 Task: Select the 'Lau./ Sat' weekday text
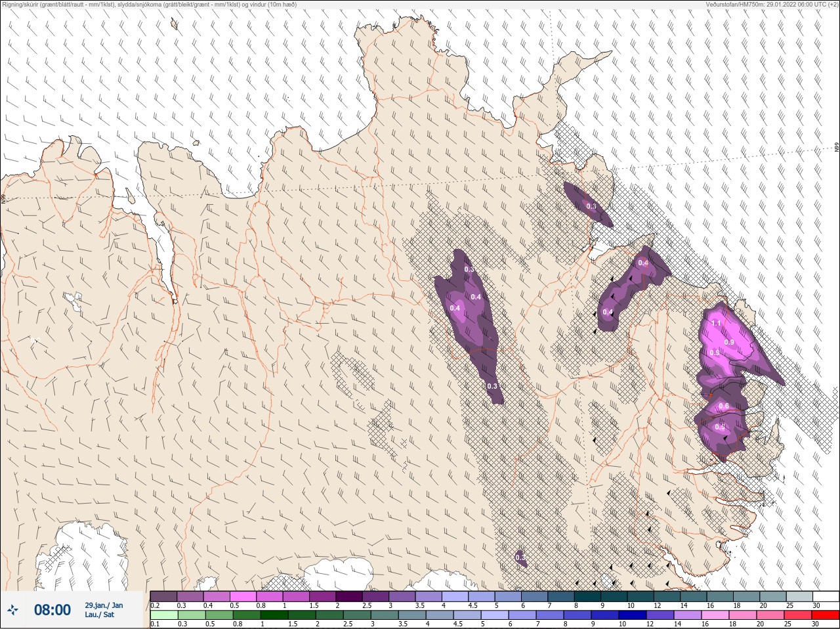tap(99, 615)
